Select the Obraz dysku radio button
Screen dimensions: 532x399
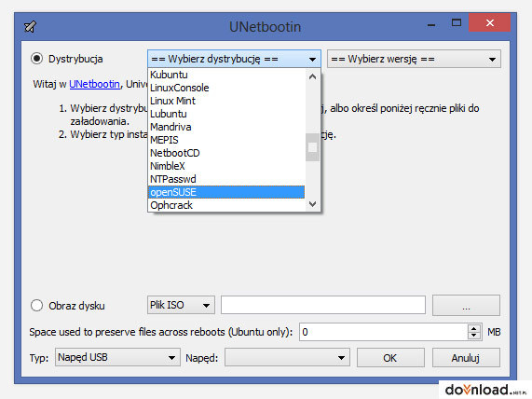coord(36,305)
